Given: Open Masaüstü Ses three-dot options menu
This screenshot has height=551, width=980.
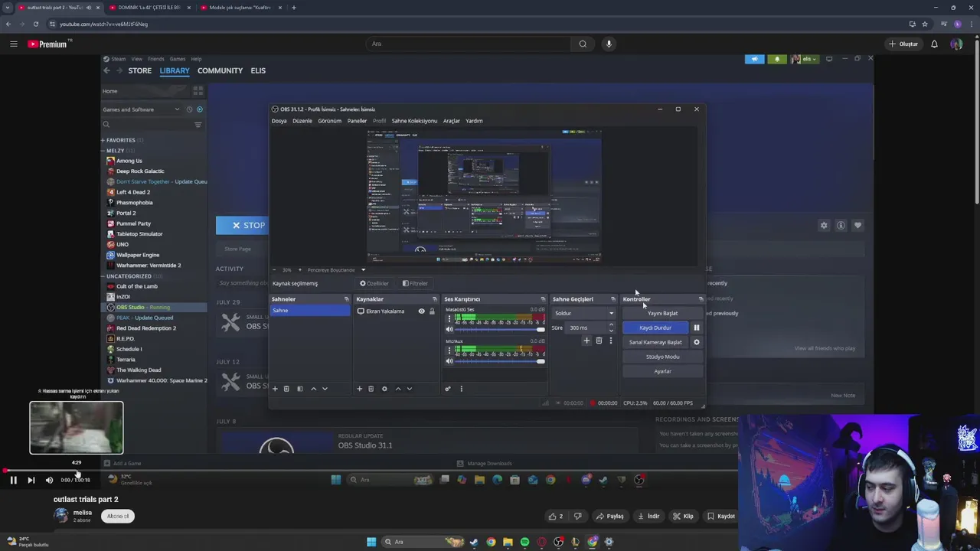Looking at the screenshot, I should [449, 318].
